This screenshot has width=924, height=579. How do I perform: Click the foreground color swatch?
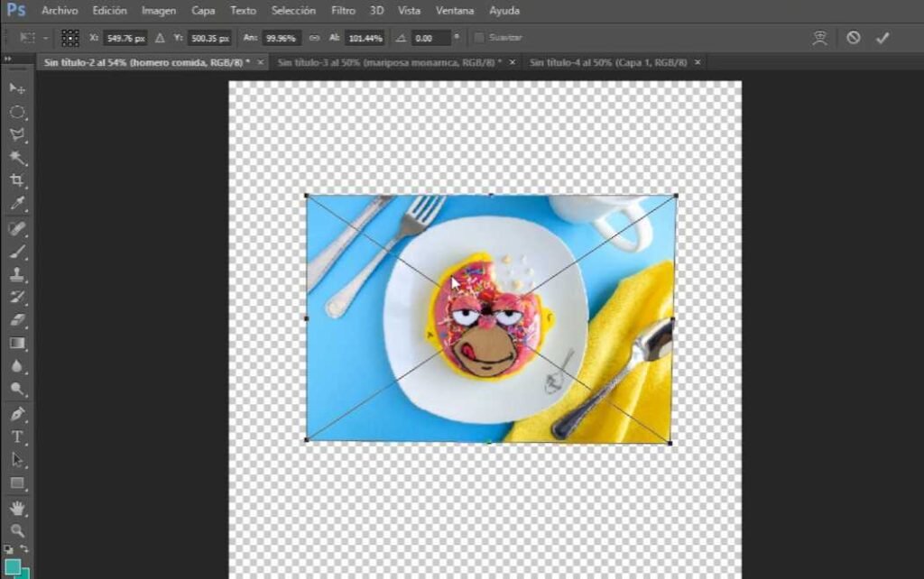(13, 566)
